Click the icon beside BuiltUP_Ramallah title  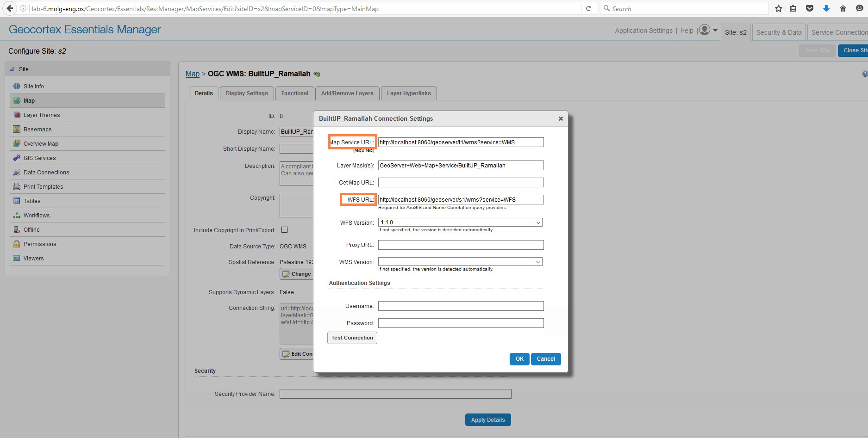(x=317, y=74)
